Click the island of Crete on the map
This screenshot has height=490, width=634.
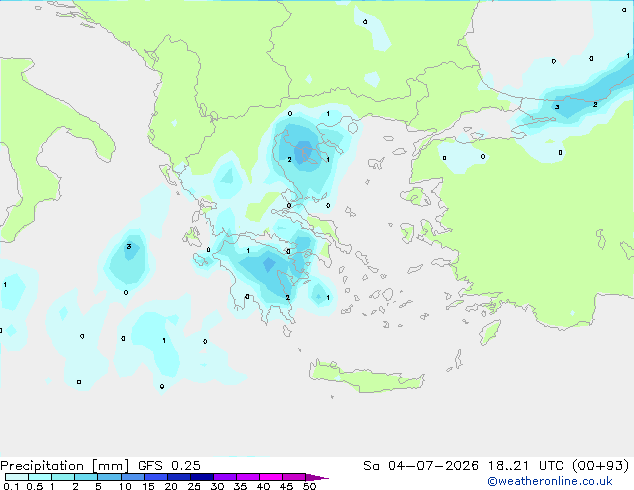[x=366, y=378]
